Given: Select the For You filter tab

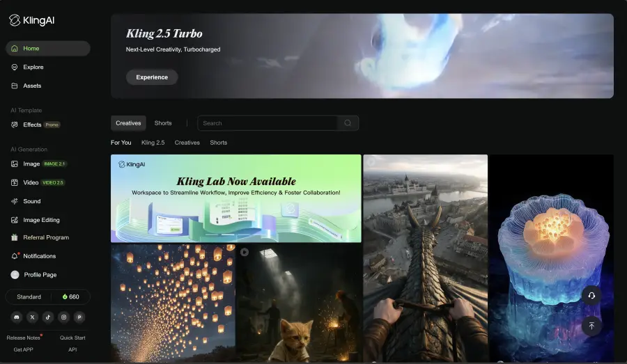Looking at the screenshot, I should [x=121, y=143].
